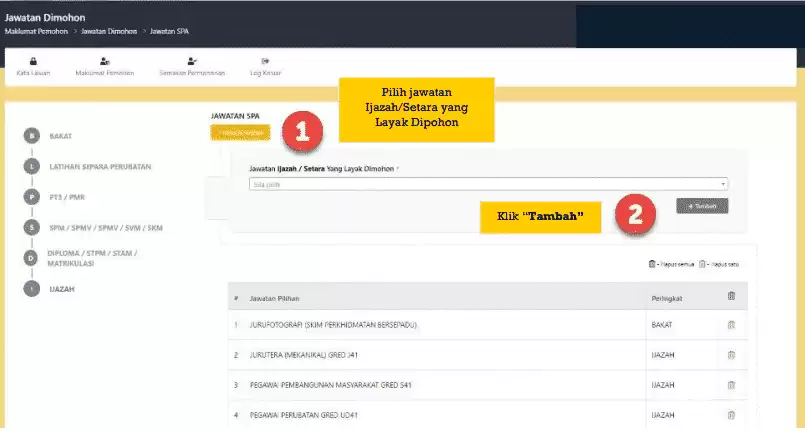Delete the Jurutera (Mekanikal) Gred J41 row

coord(731,355)
